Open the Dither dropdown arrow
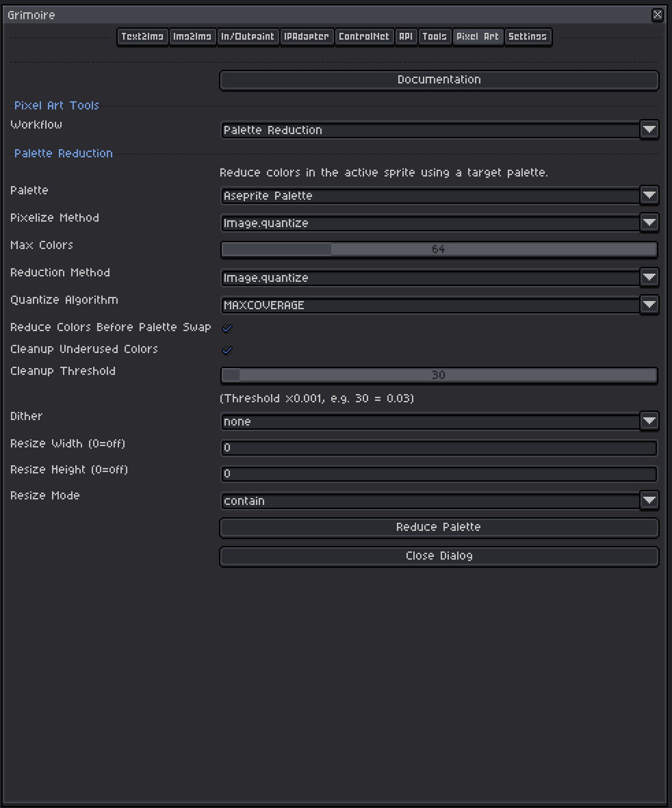Screen dimensions: 672x808 point(649,421)
